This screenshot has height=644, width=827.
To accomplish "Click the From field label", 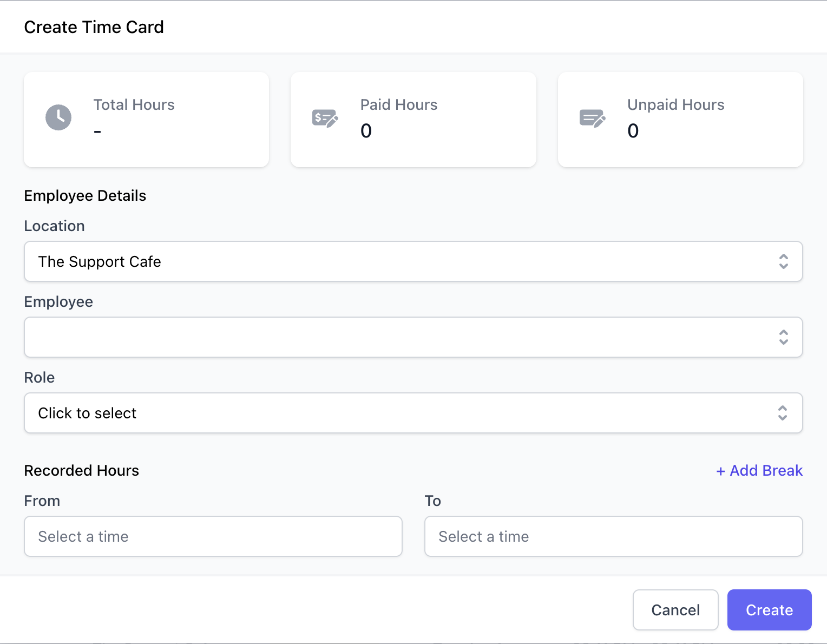I will 42,501.
